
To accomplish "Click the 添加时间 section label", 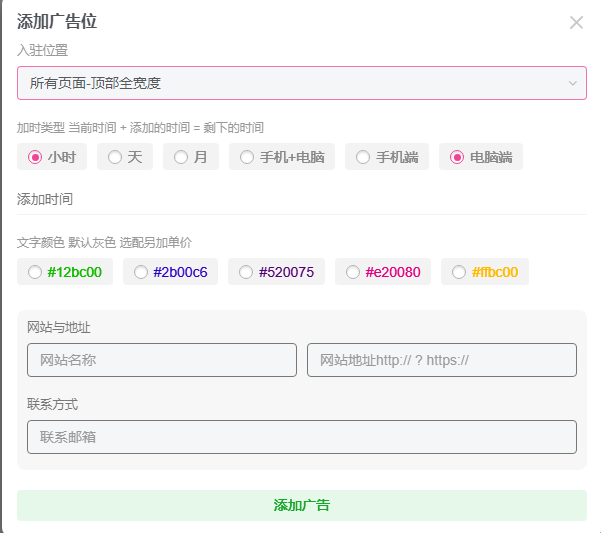I will click(x=45, y=199).
